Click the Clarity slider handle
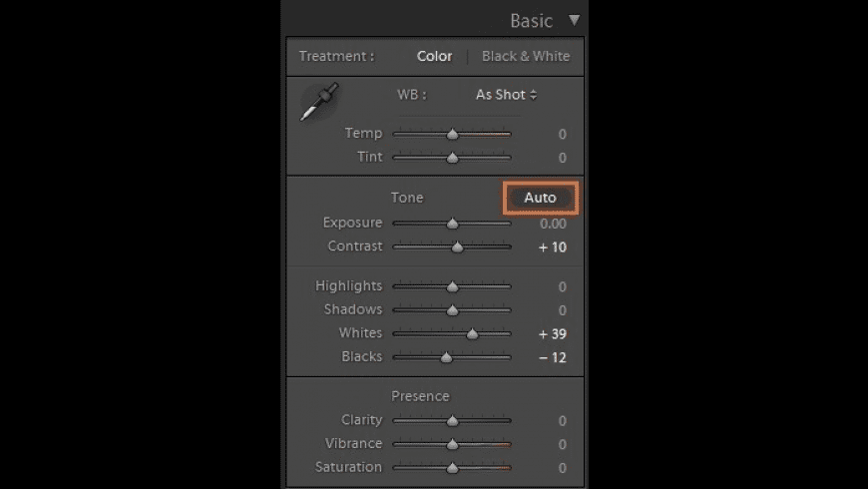This screenshot has width=868, height=489. click(452, 420)
